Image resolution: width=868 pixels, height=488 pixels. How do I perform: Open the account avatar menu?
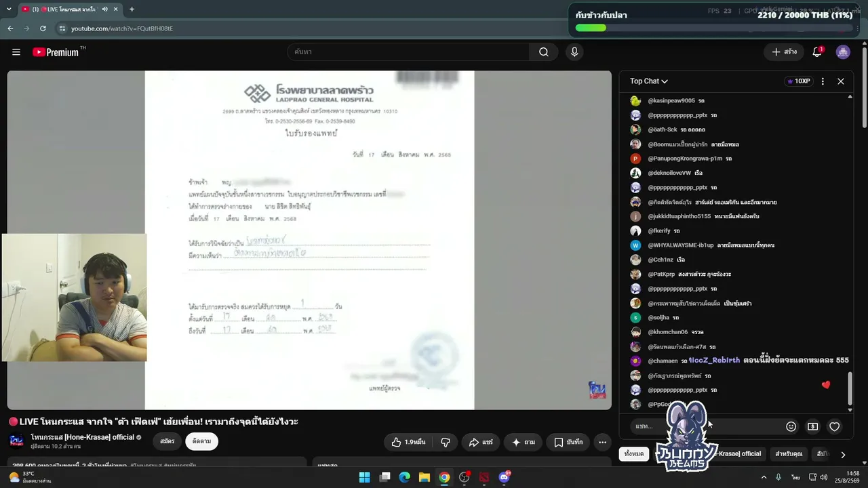[843, 52]
